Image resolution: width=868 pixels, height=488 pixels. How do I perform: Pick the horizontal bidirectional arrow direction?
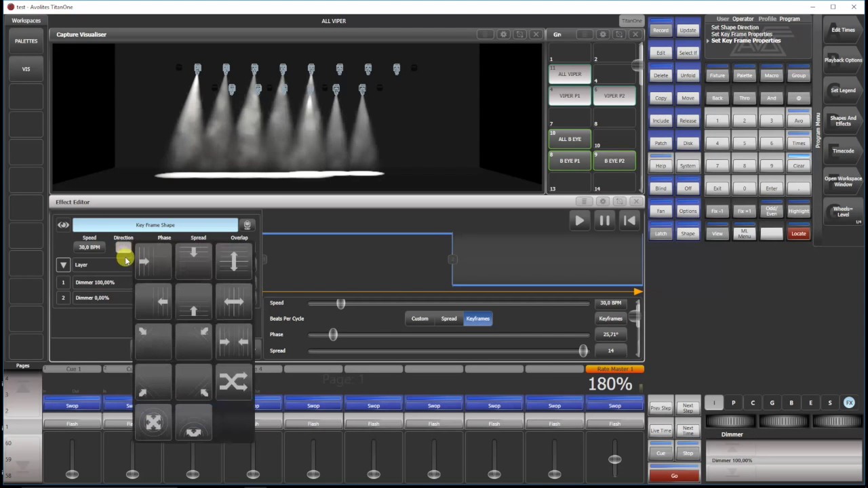(x=233, y=302)
